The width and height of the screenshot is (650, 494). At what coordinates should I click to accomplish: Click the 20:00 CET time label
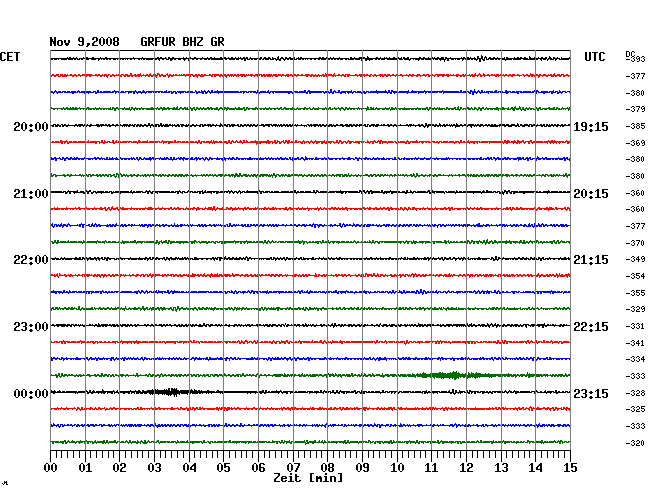click(31, 126)
